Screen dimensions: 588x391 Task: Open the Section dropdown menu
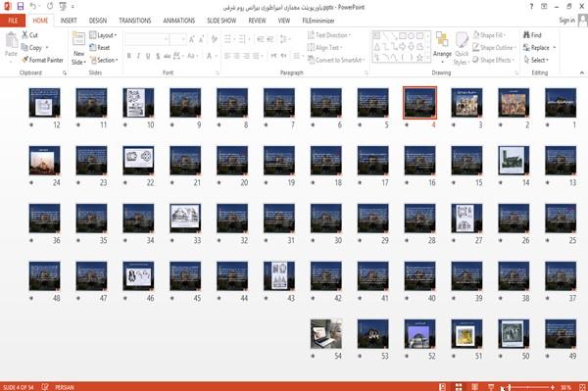[x=104, y=60]
